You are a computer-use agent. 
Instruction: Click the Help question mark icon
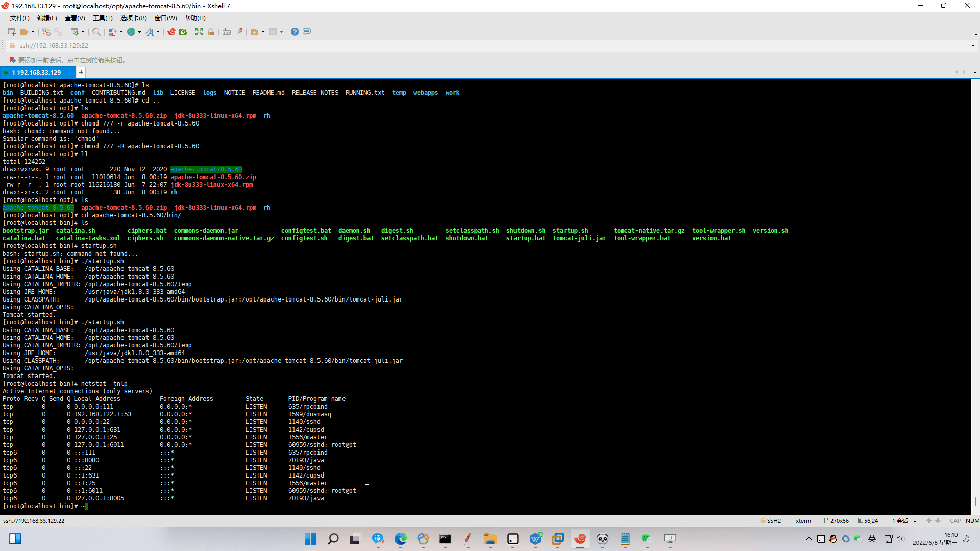pyautogui.click(x=295, y=32)
